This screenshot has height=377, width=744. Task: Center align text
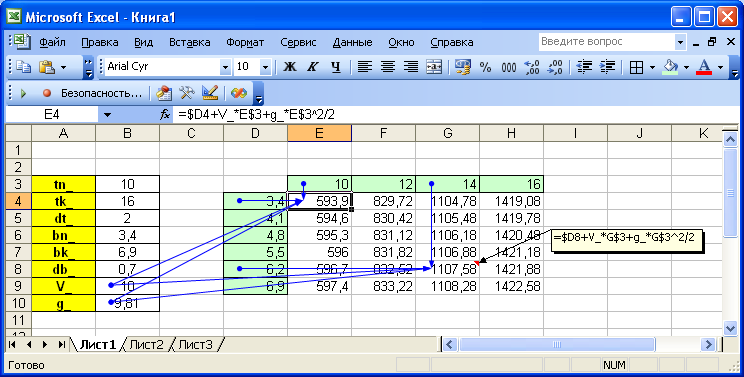tap(388, 67)
